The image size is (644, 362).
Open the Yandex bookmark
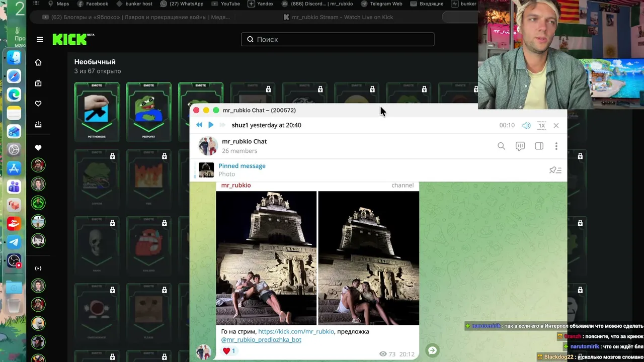[261, 4]
